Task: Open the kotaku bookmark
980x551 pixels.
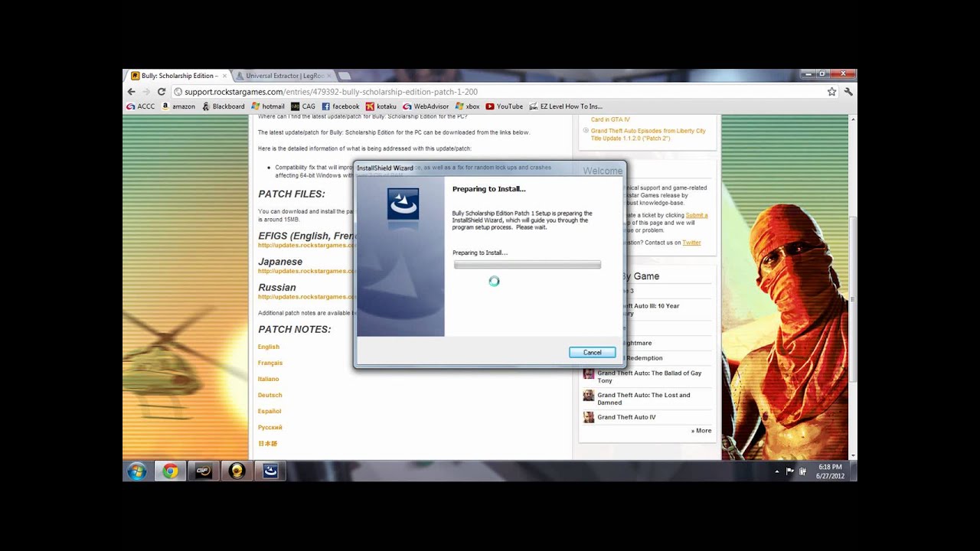Action: click(381, 106)
